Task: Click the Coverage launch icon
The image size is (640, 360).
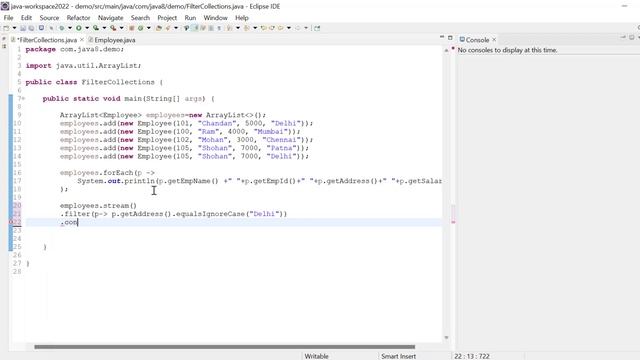Action: pos(96,28)
